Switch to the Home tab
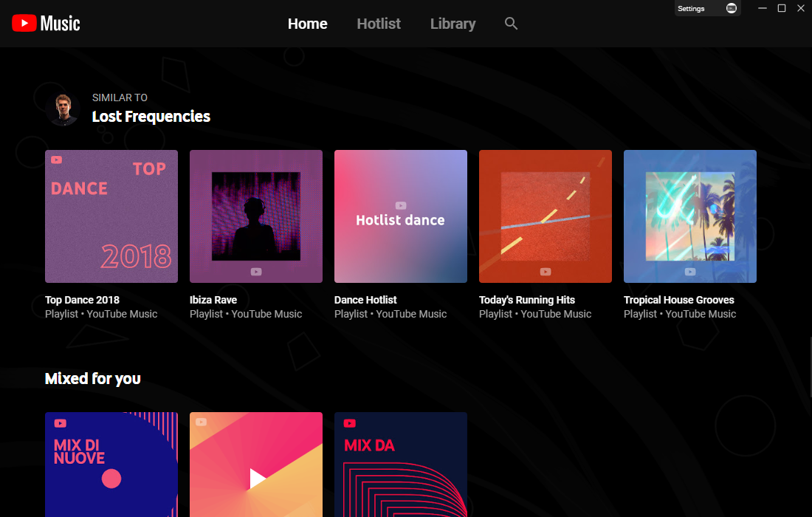This screenshot has height=517, width=812. 308,24
